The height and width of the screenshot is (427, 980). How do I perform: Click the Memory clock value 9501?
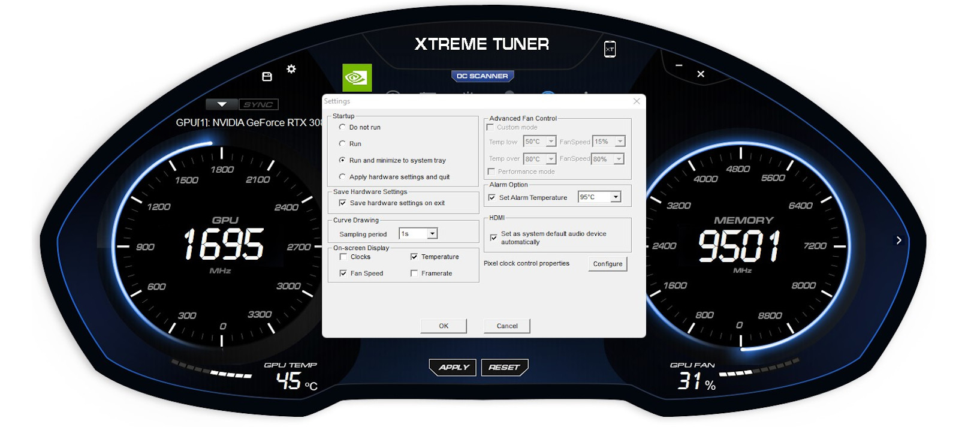739,246
